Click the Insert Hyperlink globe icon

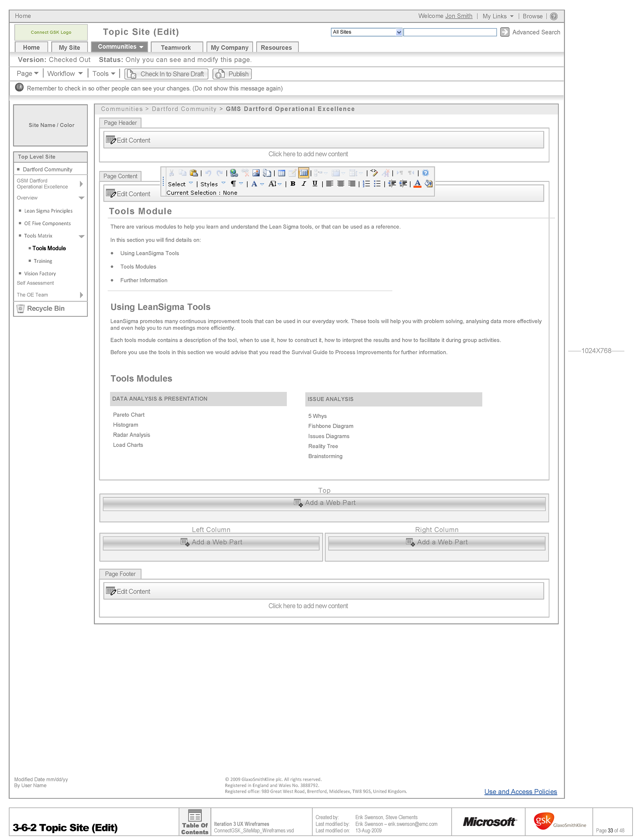pyautogui.click(x=234, y=173)
